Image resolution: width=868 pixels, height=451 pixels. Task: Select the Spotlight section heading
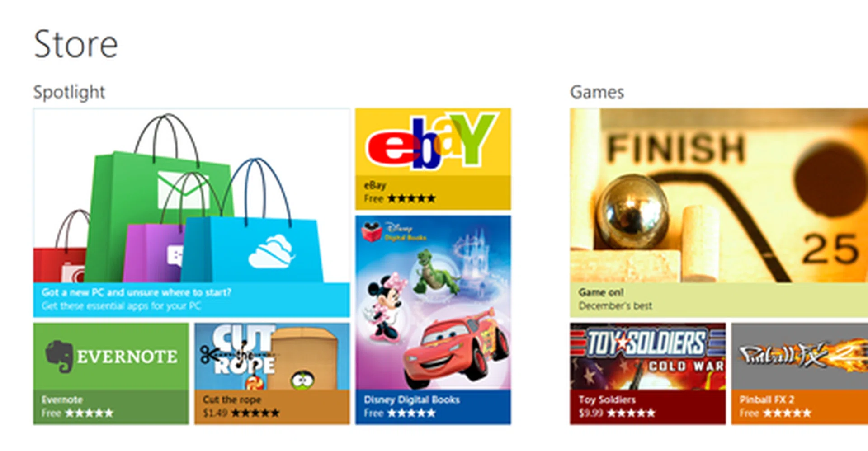point(69,92)
